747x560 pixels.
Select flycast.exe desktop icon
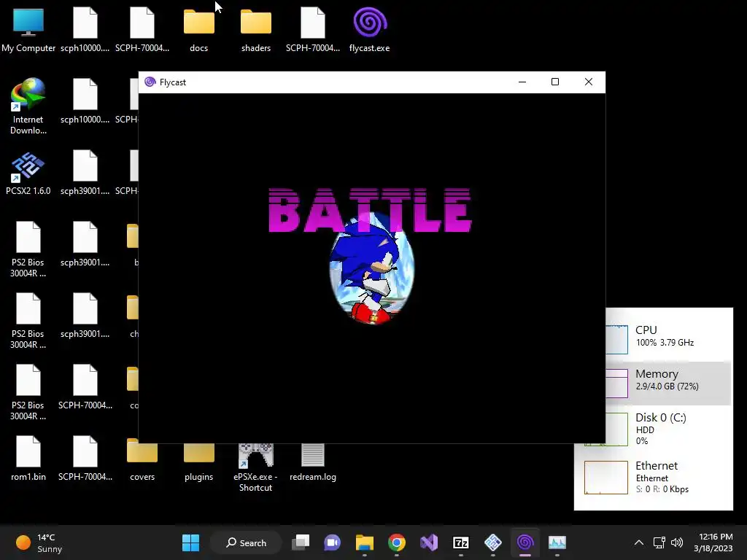pyautogui.click(x=370, y=31)
